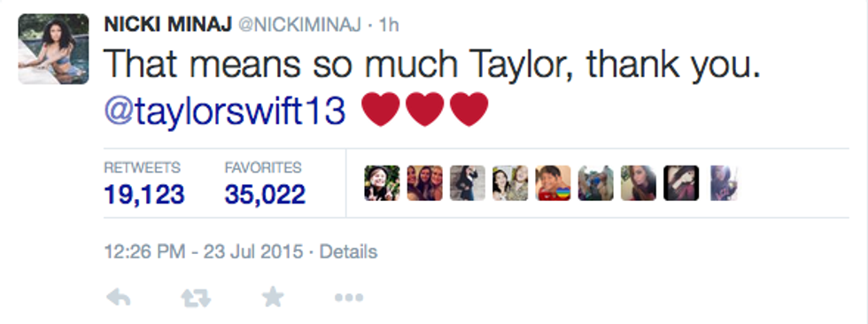
Task: Click the Details link
Action: point(349,252)
